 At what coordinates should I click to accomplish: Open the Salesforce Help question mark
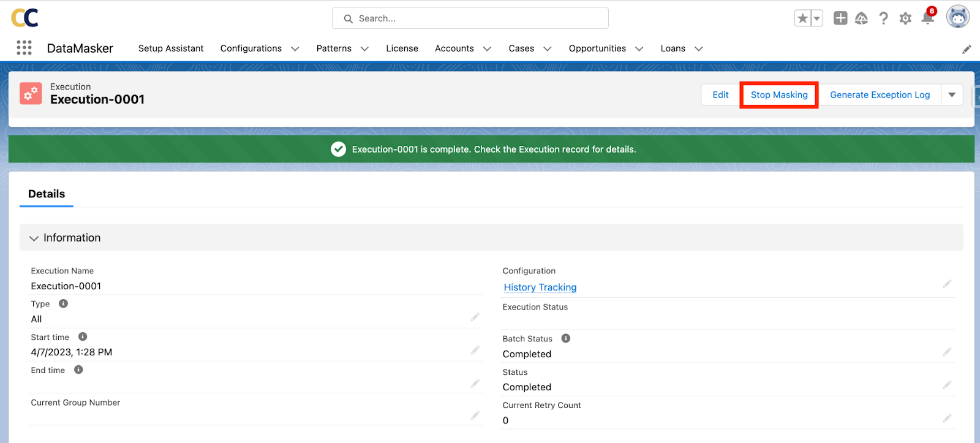point(883,18)
